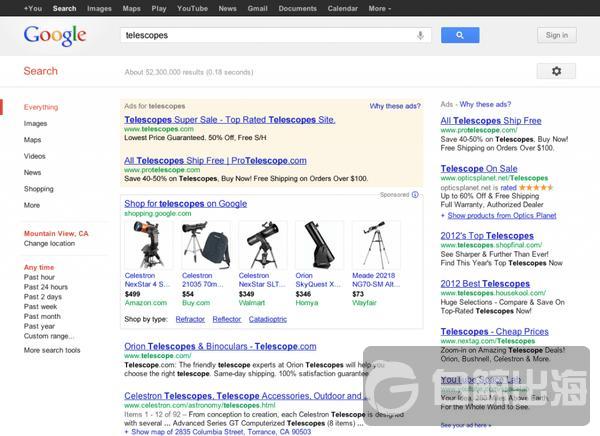Click Wayfair seller under Meade 20218

[x=364, y=303]
